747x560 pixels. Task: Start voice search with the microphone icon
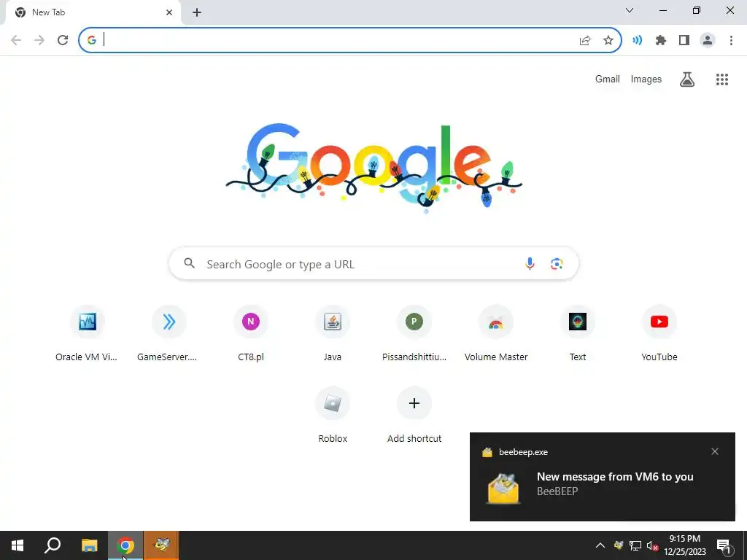coord(530,264)
